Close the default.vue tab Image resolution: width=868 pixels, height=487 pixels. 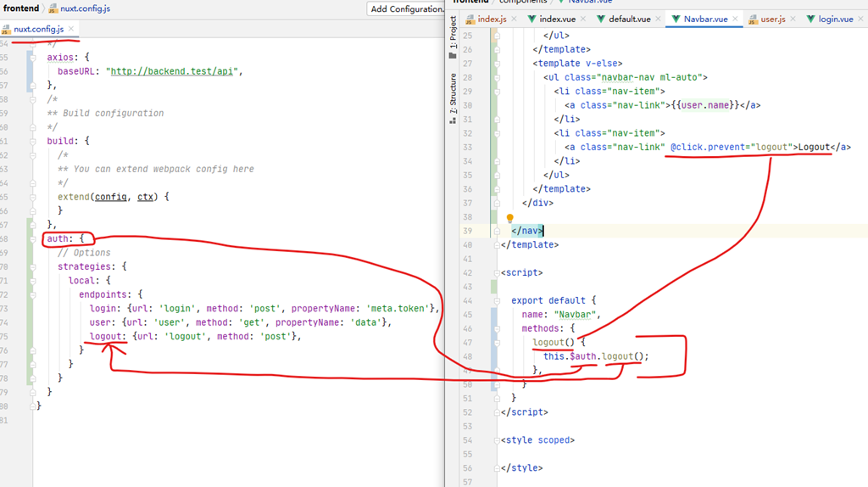(x=658, y=19)
